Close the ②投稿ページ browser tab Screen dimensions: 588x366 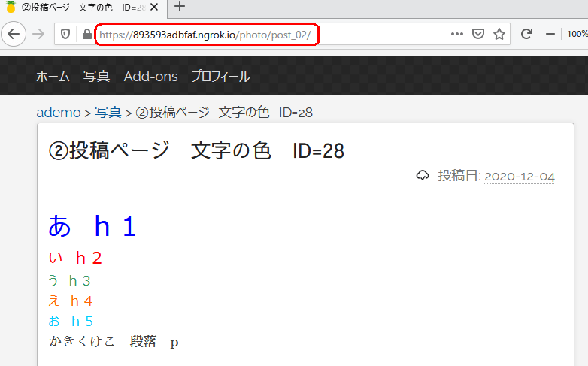click(x=154, y=7)
